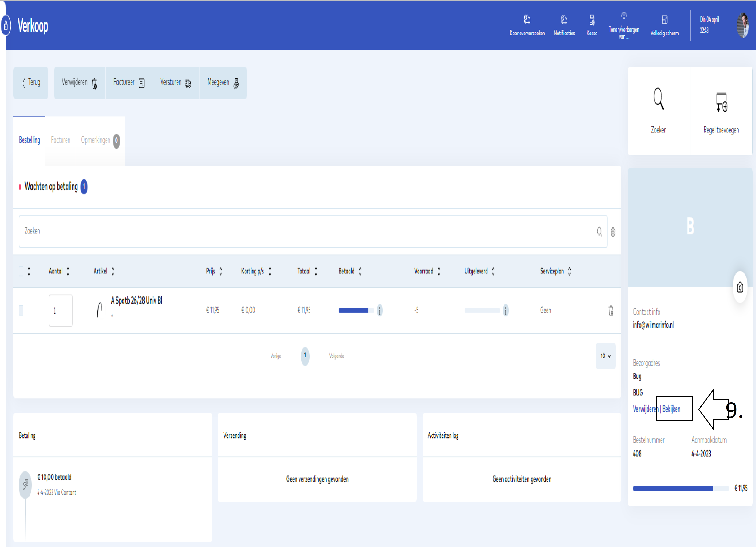Click the camera icon on customer card

click(740, 287)
